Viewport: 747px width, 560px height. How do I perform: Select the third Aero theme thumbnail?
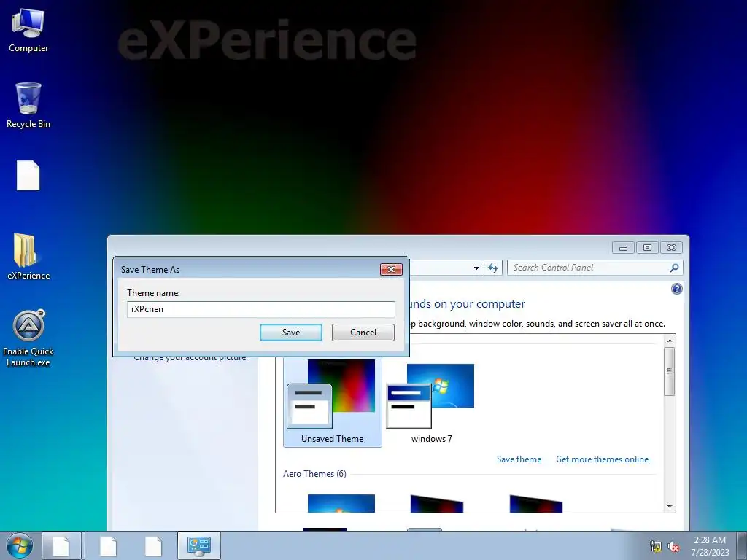click(x=536, y=503)
